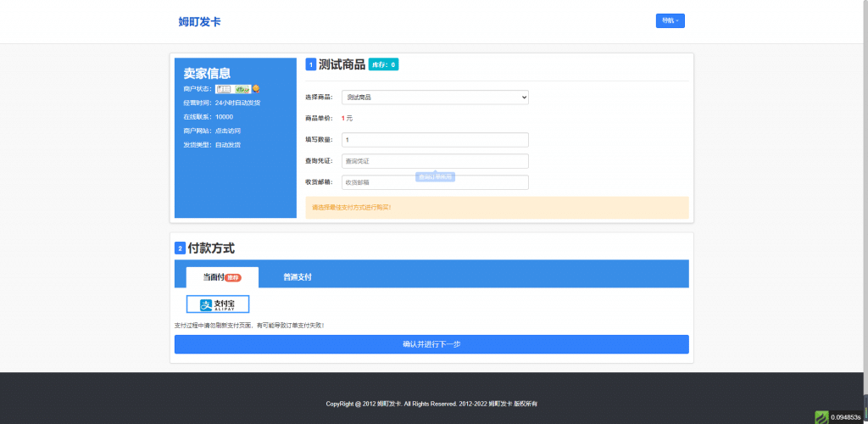Switch to the 当面付 payment tab
The width and height of the screenshot is (868, 424).
[214, 277]
